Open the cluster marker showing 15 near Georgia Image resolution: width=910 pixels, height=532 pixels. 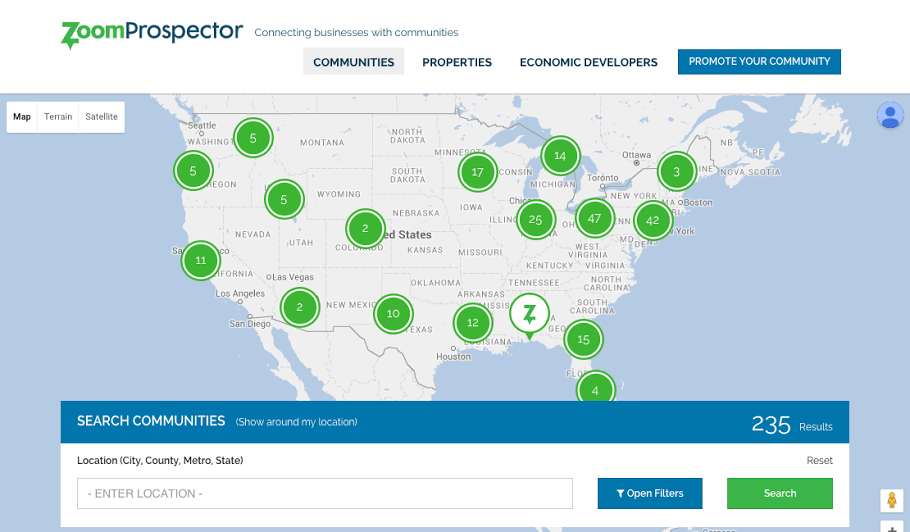click(583, 339)
